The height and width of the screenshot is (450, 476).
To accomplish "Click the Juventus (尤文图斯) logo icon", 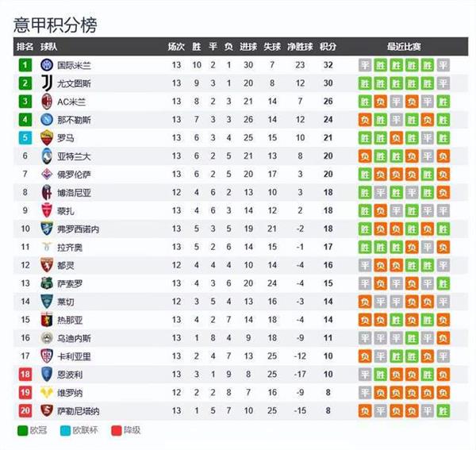I will [47, 83].
